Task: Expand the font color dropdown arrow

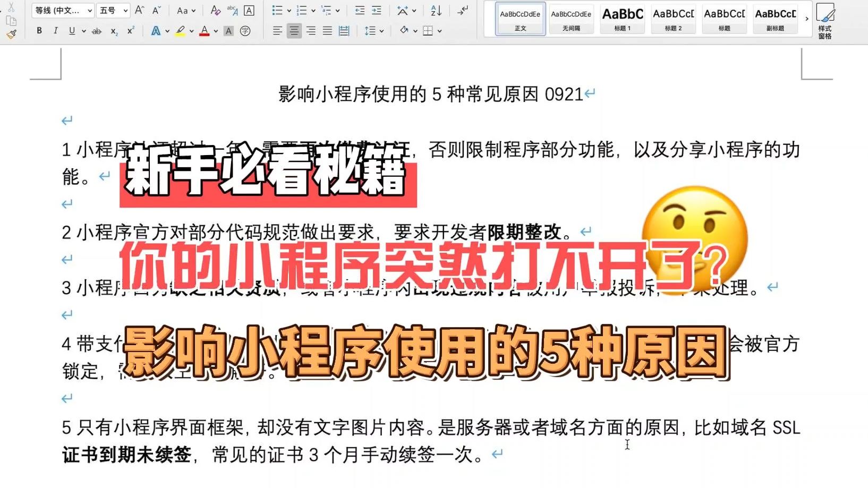Action: pyautogui.click(x=216, y=31)
